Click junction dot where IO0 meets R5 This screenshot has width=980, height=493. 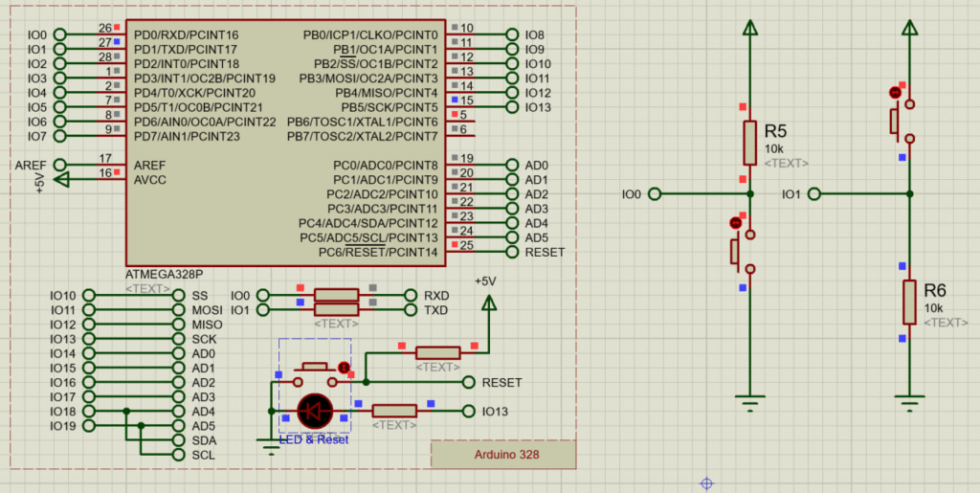click(750, 194)
